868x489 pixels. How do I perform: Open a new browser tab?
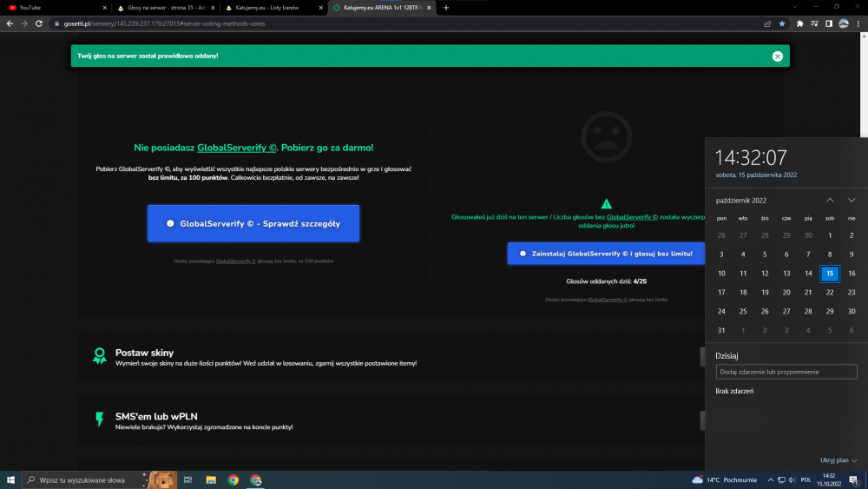coord(446,8)
